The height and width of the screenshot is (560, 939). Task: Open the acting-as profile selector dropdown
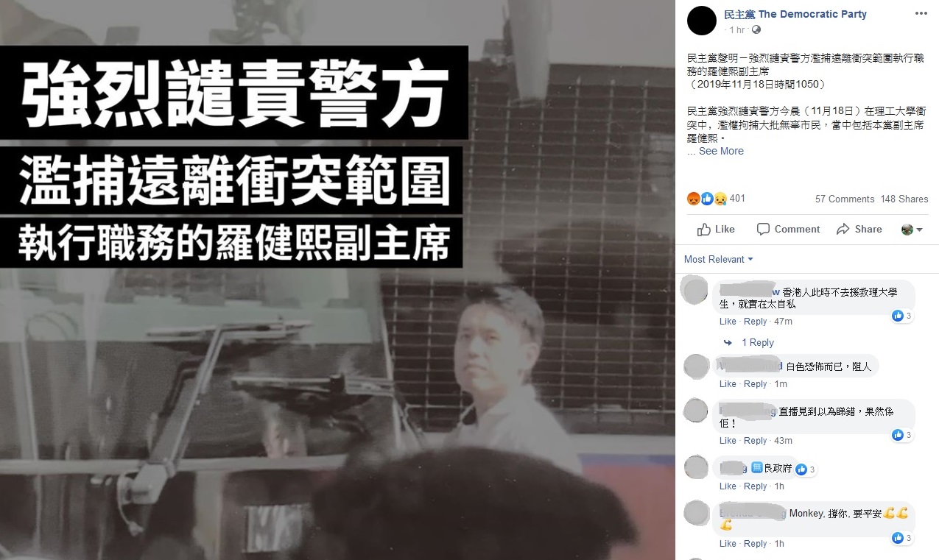point(912,230)
